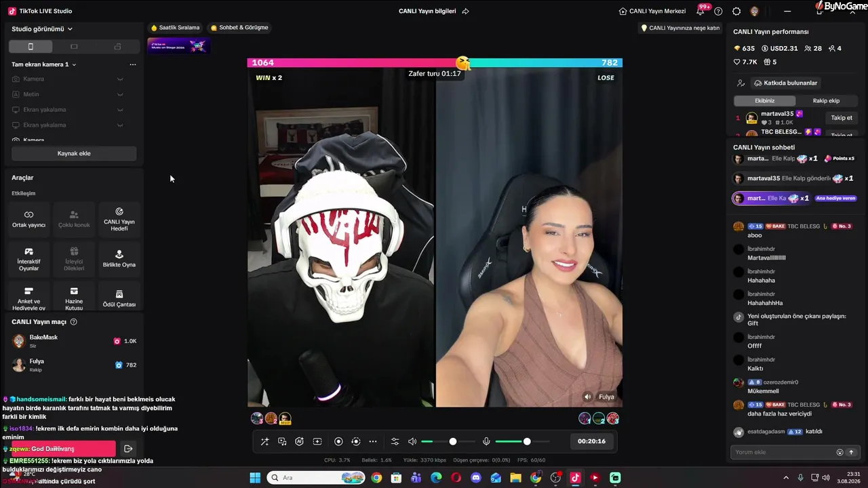This screenshot has width=868, height=488.
Task: Open scene options three-dot menu
Action: coord(133,64)
